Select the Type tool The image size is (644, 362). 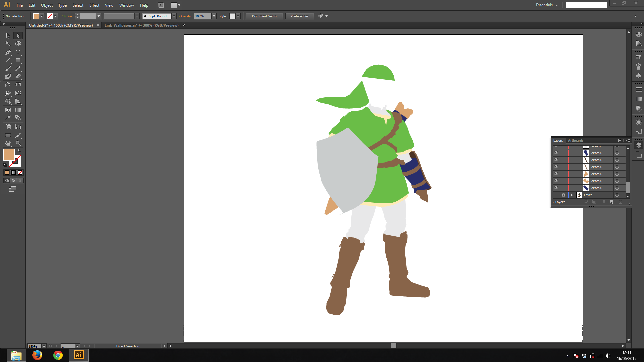[x=18, y=52]
